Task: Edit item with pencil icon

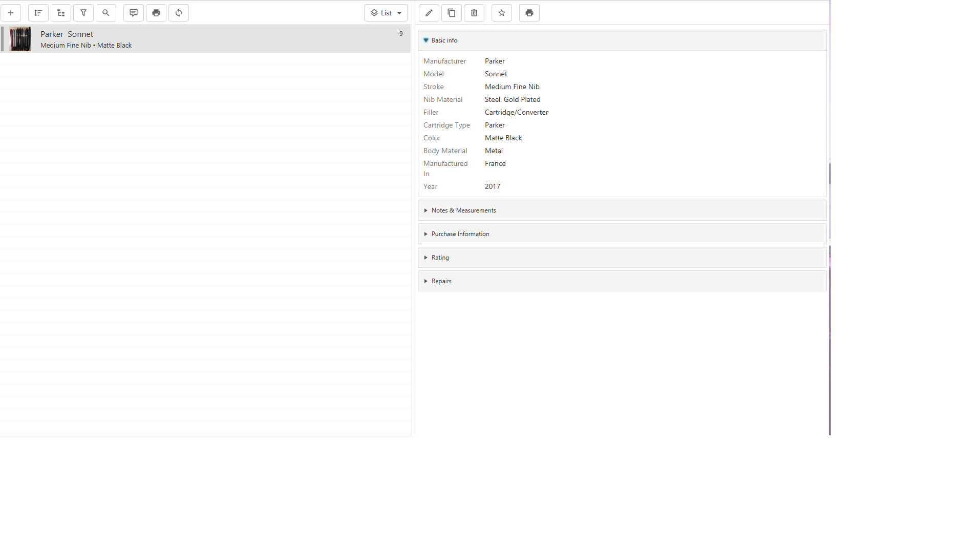Action: (x=429, y=13)
